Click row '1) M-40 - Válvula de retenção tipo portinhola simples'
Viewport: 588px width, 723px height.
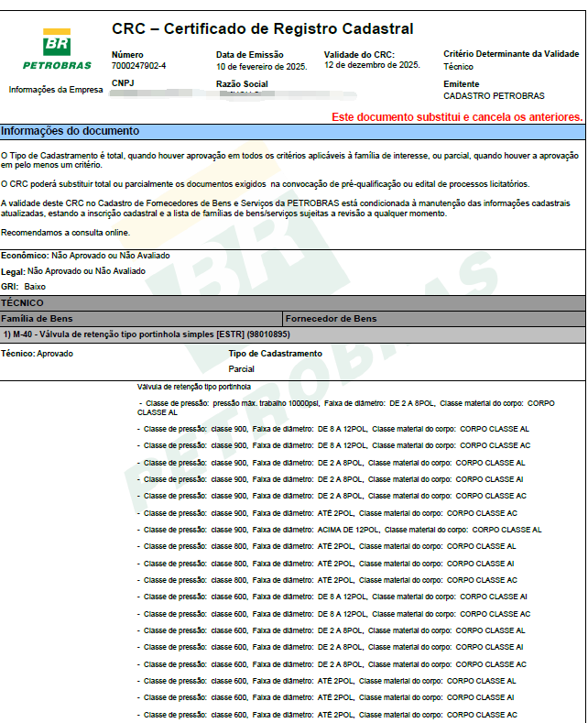pos(292,334)
